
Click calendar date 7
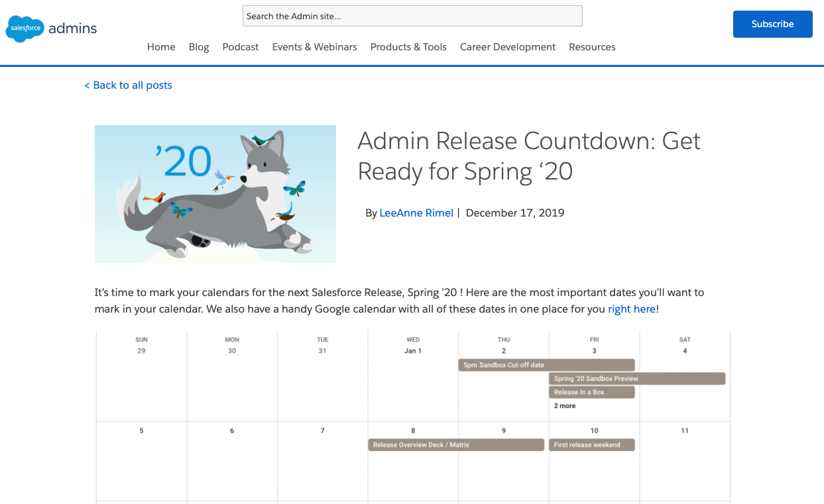point(323,430)
